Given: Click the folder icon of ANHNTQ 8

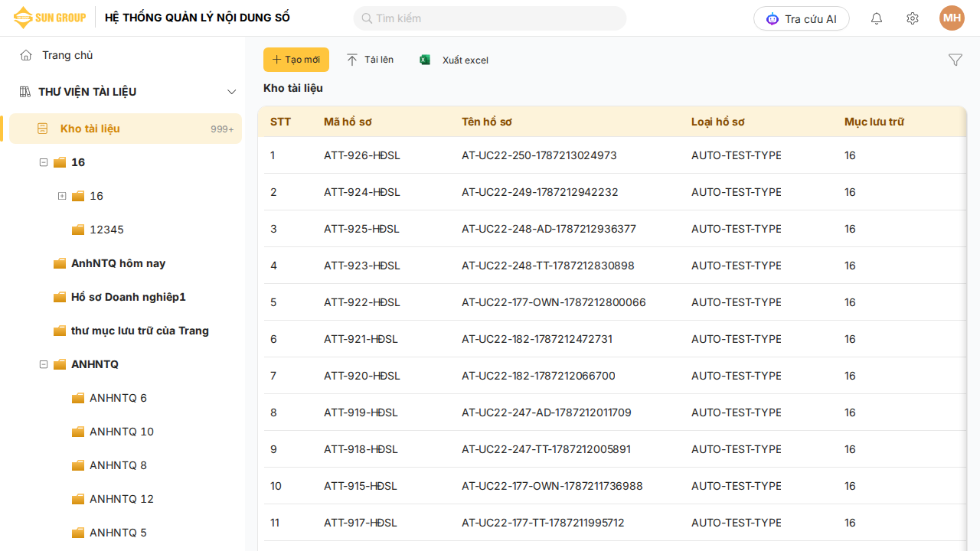Looking at the screenshot, I should pyautogui.click(x=78, y=465).
